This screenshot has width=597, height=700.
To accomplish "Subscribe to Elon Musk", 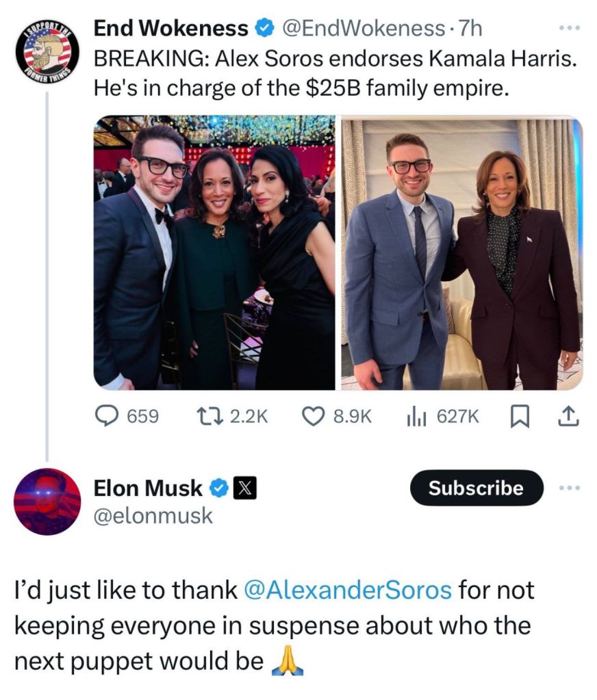I will pyautogui.click(x=476, y=488).
